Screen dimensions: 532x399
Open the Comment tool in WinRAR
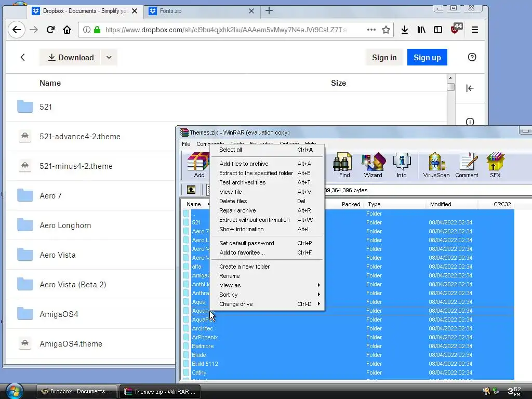467,165
